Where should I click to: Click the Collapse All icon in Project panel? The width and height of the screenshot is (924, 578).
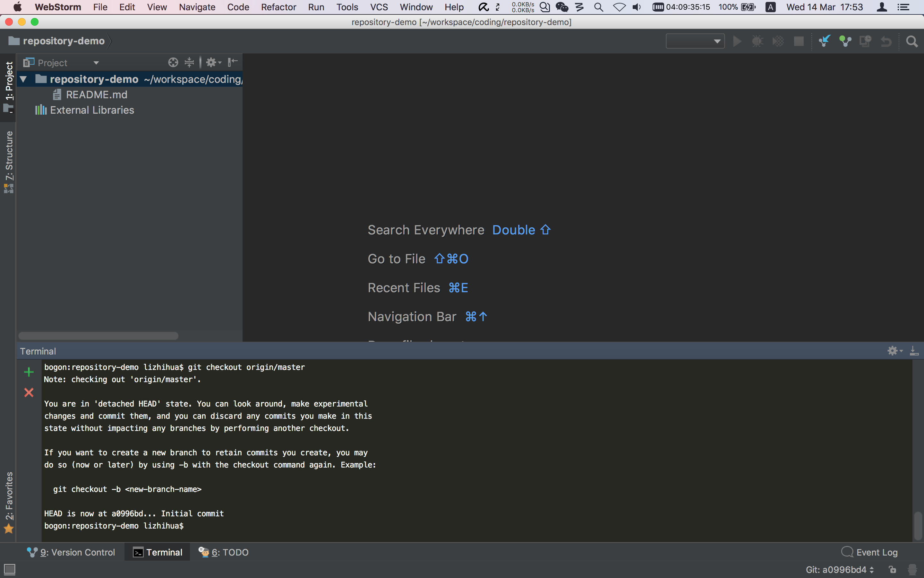189,62
